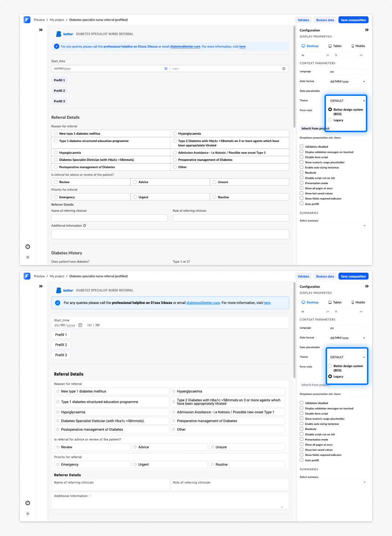Screen dimensions: 392x536
Task: Open Theme DEFAULT dropdown in lower screenshot
Action: (x=347, y=357)
